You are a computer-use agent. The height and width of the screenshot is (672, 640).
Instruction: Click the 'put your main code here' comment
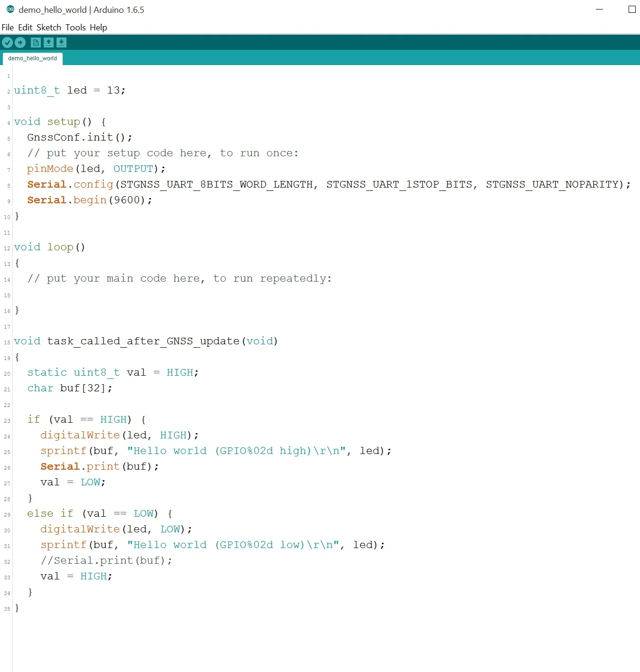[179, 278]
